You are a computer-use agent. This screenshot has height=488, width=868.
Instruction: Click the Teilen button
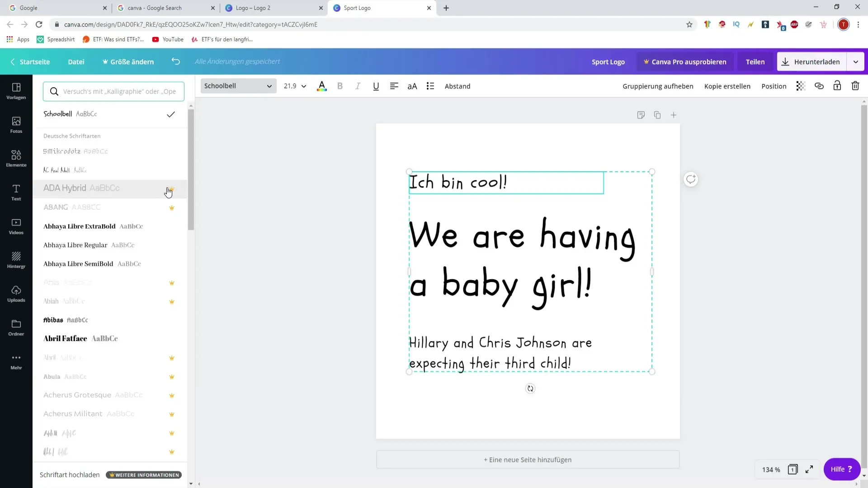tap(755, 62)
